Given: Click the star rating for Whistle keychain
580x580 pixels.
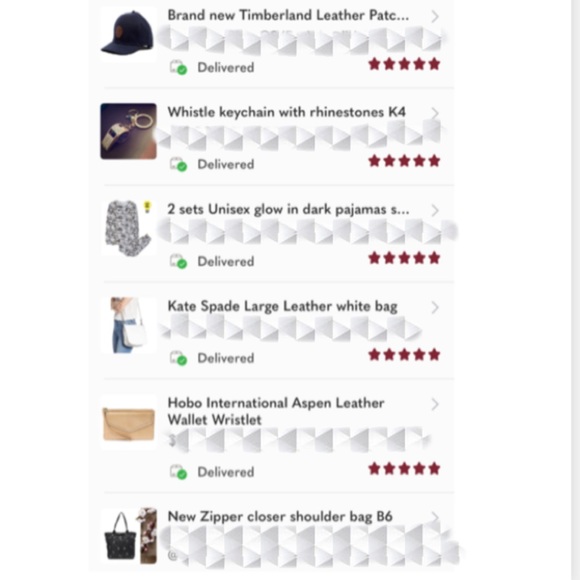Looking at the screenshot, I should pos(404,161).
